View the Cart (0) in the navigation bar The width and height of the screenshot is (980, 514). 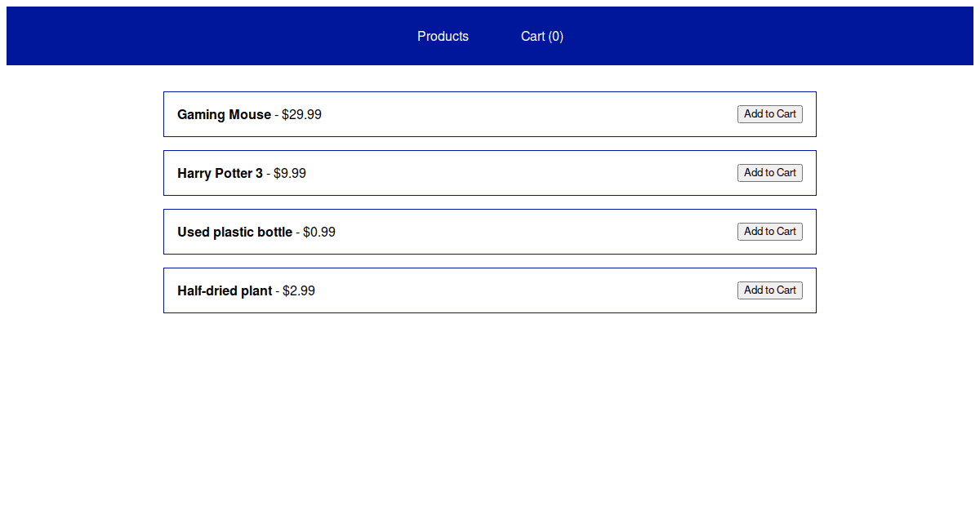click(541, 36)
